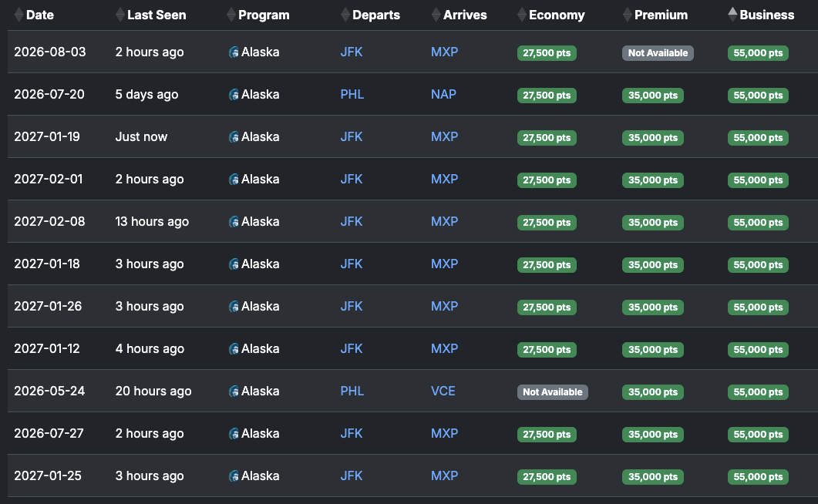Screen dimensions: 818x504
Task: Toggle sort icon next to Arrives header
Action: 436,15
